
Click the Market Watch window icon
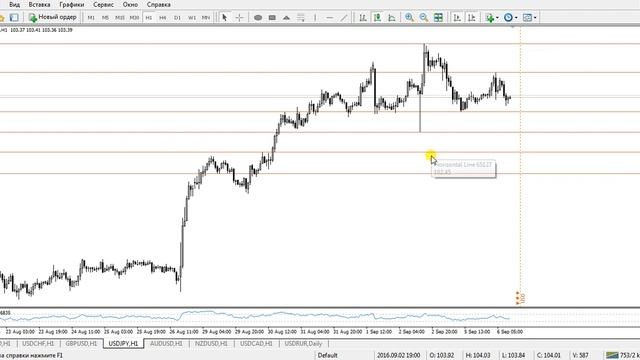click(x=14, y=18)
